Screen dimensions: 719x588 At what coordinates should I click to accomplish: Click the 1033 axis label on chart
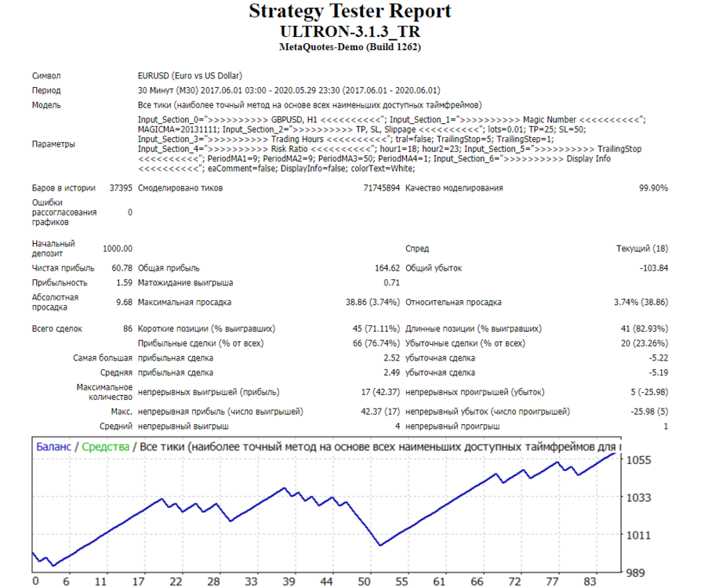pos(638,498)
